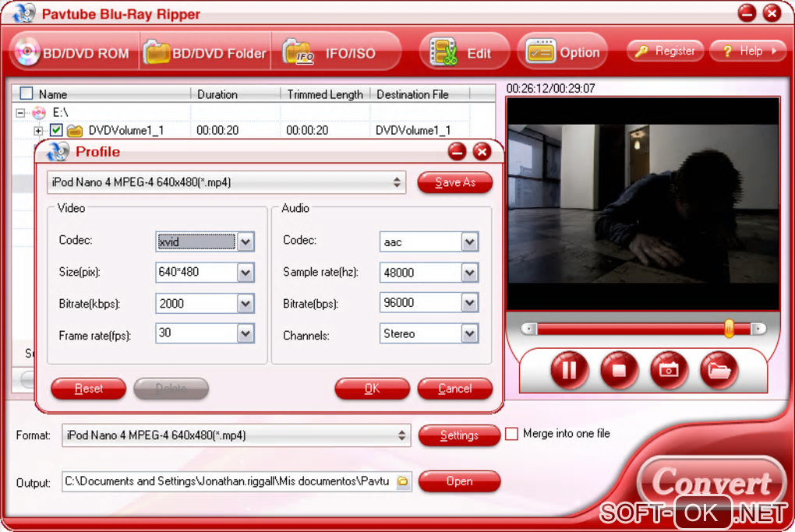Uncheck the DVDVolume1_1 checkbox
The height and width of the screenshot is (532, 795).
click(x=56, y=130)
